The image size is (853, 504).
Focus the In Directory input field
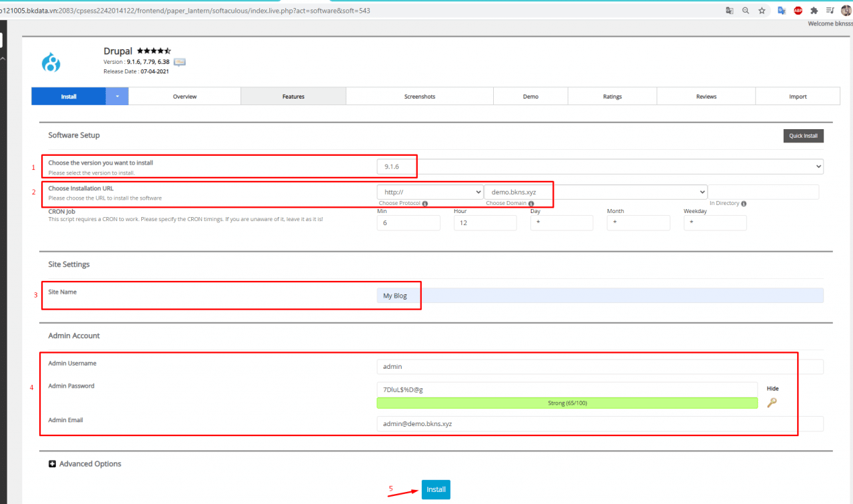764,192
